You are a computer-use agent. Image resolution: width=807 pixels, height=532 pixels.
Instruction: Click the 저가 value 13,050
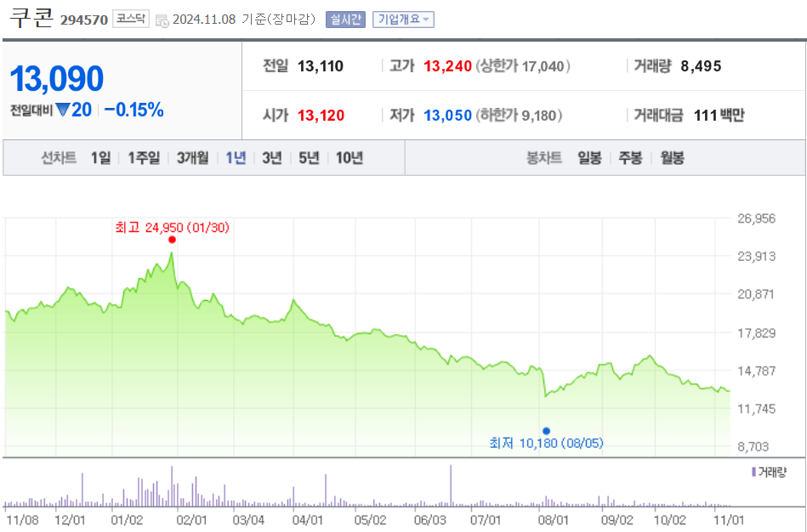pos(448,116)
